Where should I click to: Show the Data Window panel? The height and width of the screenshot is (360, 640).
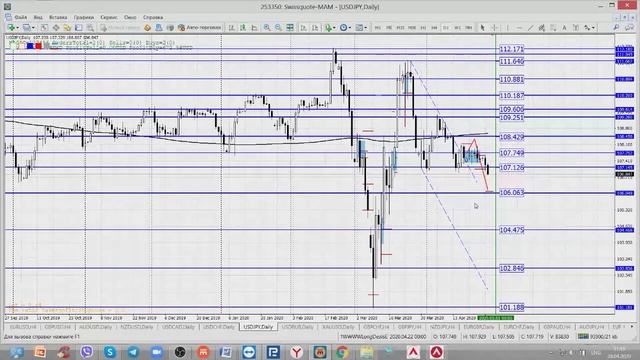click(56, 28)
